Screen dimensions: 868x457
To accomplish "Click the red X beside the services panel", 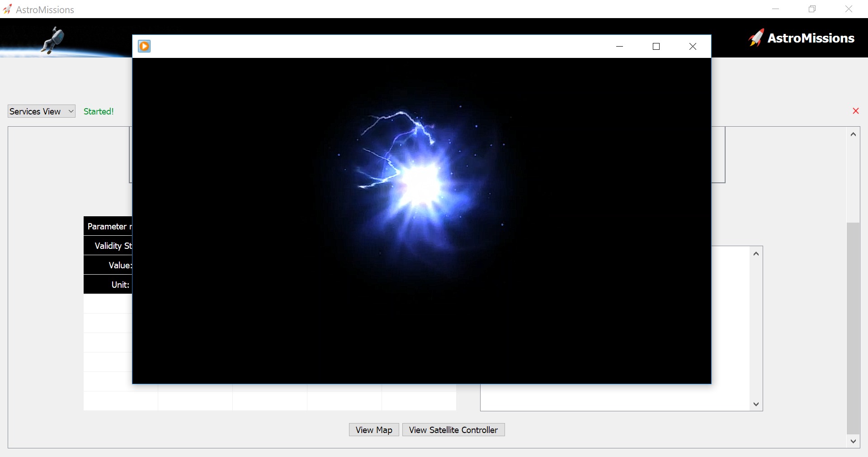I will (x=855, y=111).
